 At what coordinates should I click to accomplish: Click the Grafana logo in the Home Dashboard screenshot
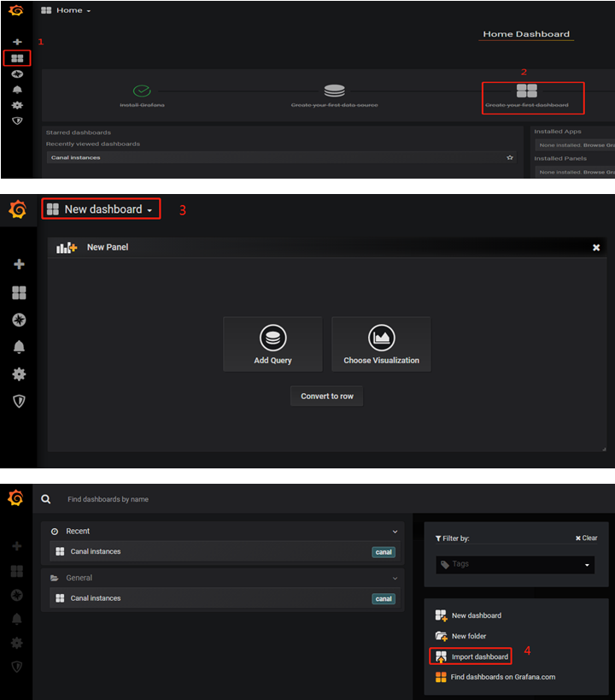pyautogui.click(x=16, y=9)
